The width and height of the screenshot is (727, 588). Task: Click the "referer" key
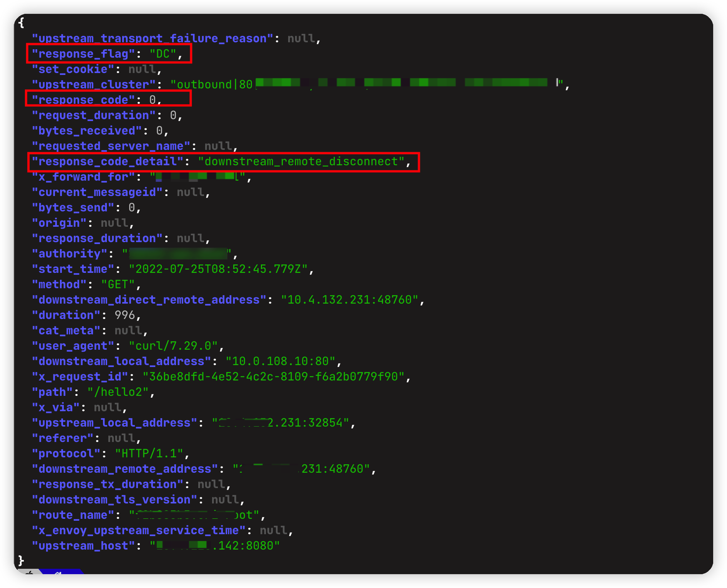point(63,438)
